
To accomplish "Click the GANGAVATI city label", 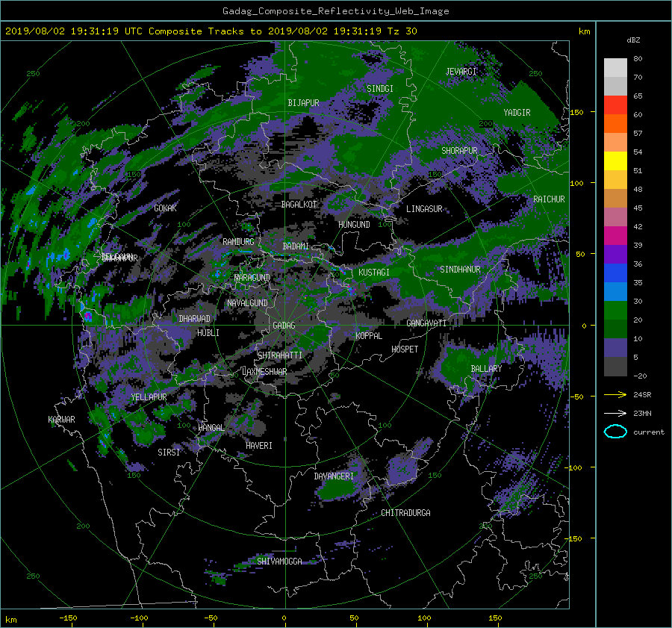I will pos(426,323).
